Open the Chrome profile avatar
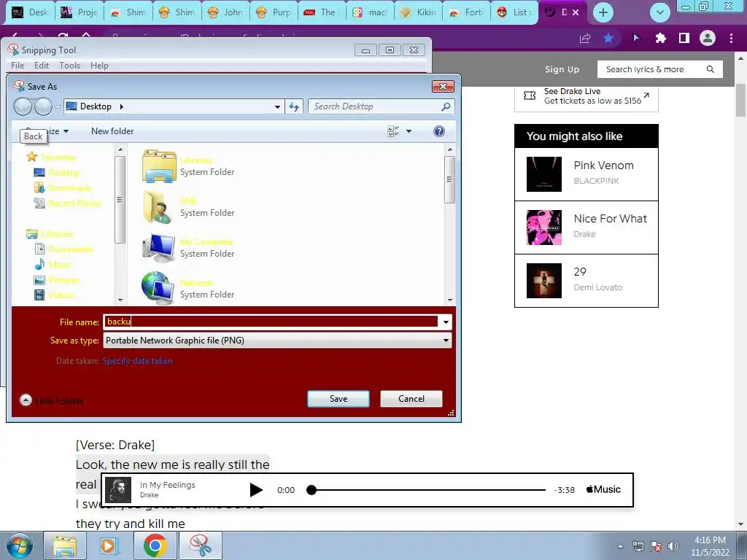 [708, 38]
